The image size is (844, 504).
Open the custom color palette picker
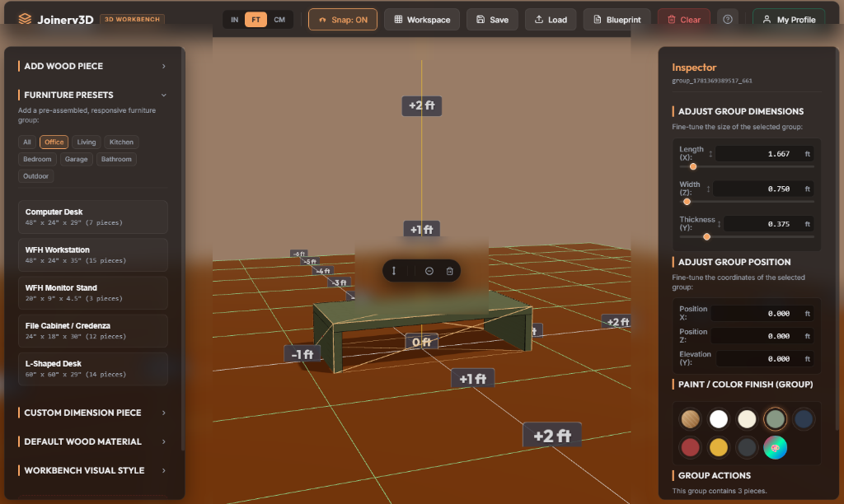click(x=775, y=447)
